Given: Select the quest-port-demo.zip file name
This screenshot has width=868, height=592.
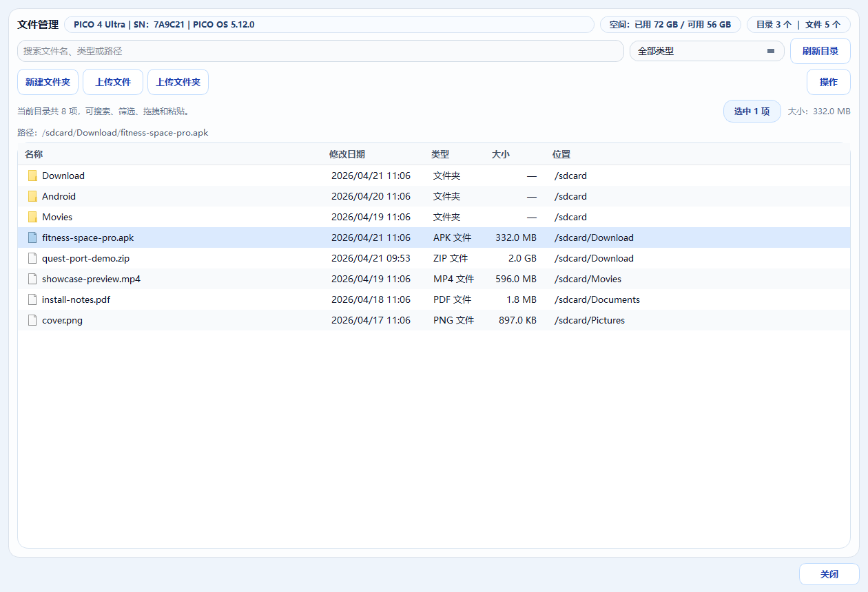Looking at the screenshot, I should pyautogui.click(x=85, y=258).
